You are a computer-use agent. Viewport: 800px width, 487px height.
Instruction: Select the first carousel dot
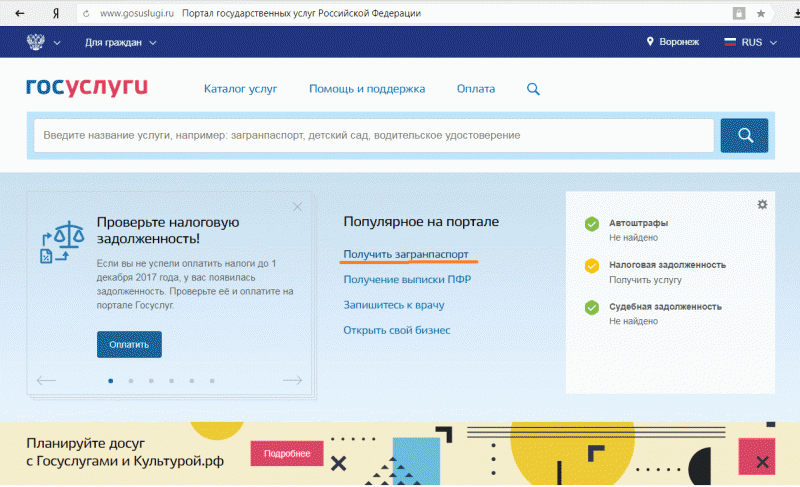111,381
